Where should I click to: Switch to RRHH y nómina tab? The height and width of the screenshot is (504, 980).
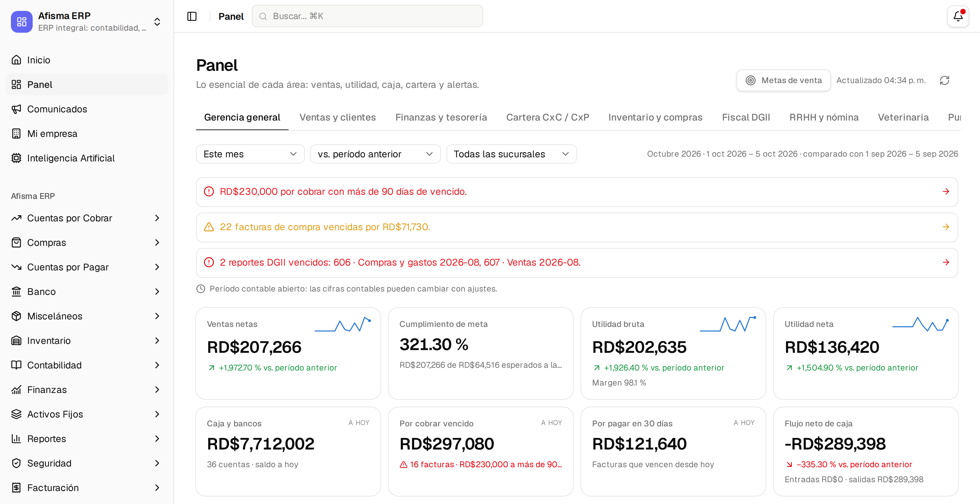[x=823, y=117]
